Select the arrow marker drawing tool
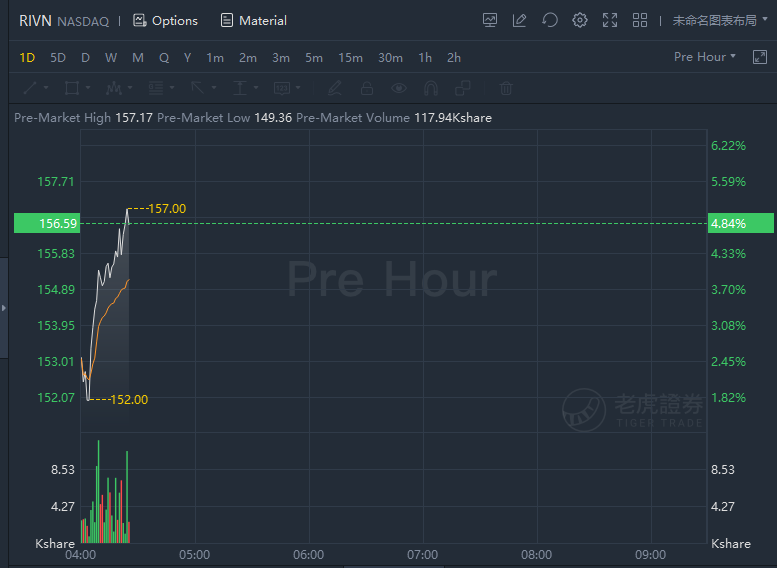This screenshot has width=777, height=568. click(198, 88)
